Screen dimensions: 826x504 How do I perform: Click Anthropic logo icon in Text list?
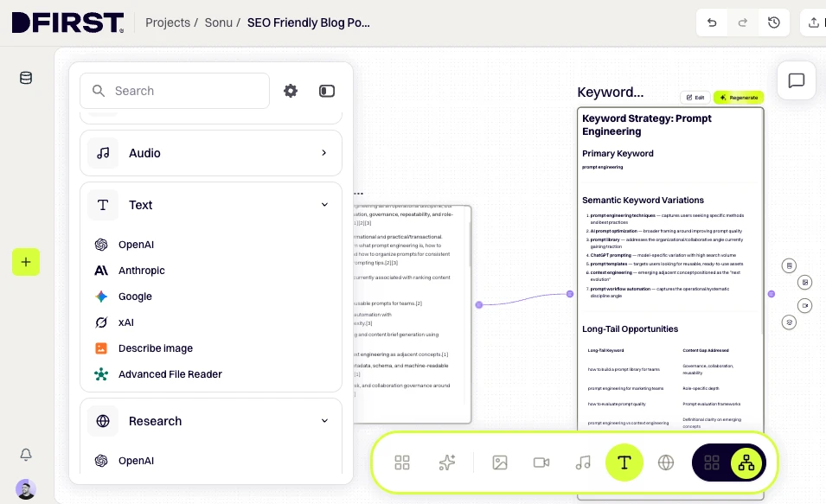click(x=101, y=271)
